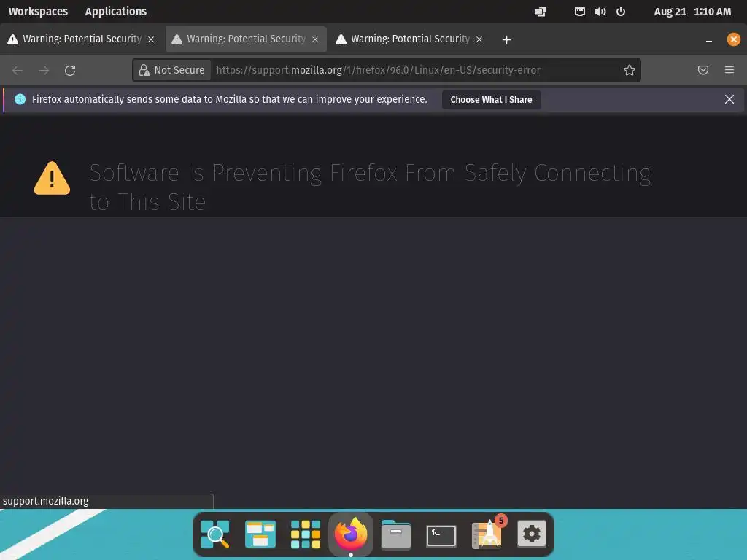747x560 pixels.
Task: Click the Not Secure lock indicator
Action: [172, 70]
